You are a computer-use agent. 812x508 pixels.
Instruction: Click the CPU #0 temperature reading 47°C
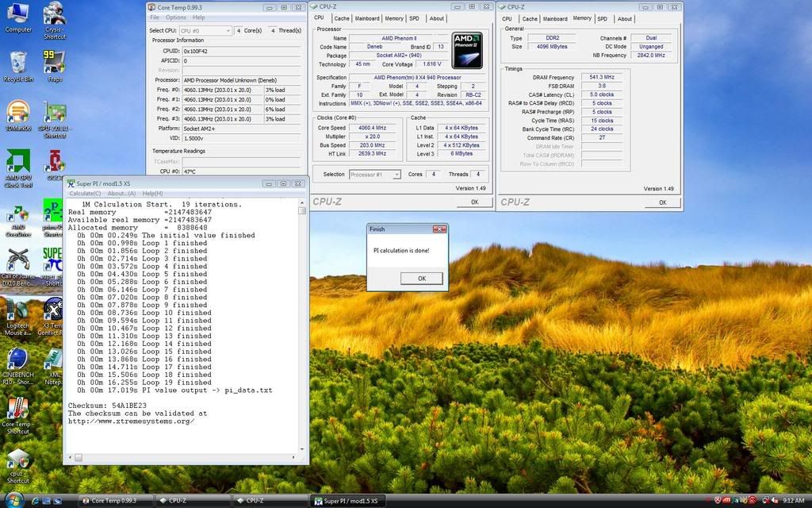point(241,171)
